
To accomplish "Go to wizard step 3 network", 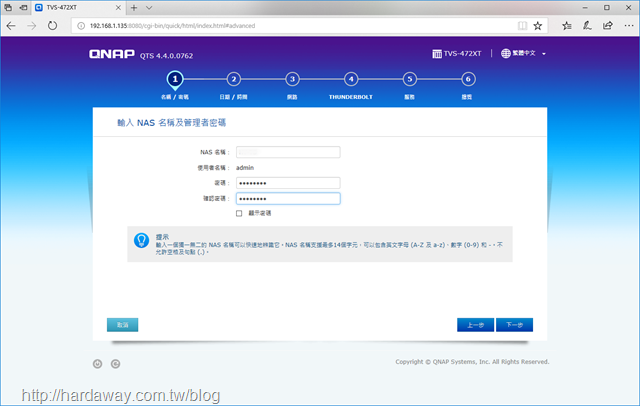I will pos(292,79).
